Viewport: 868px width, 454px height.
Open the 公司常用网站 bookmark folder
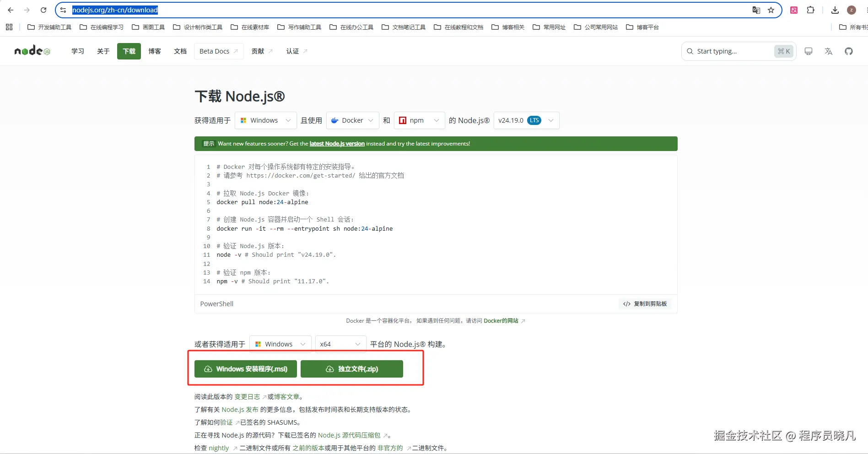(596, 27)
